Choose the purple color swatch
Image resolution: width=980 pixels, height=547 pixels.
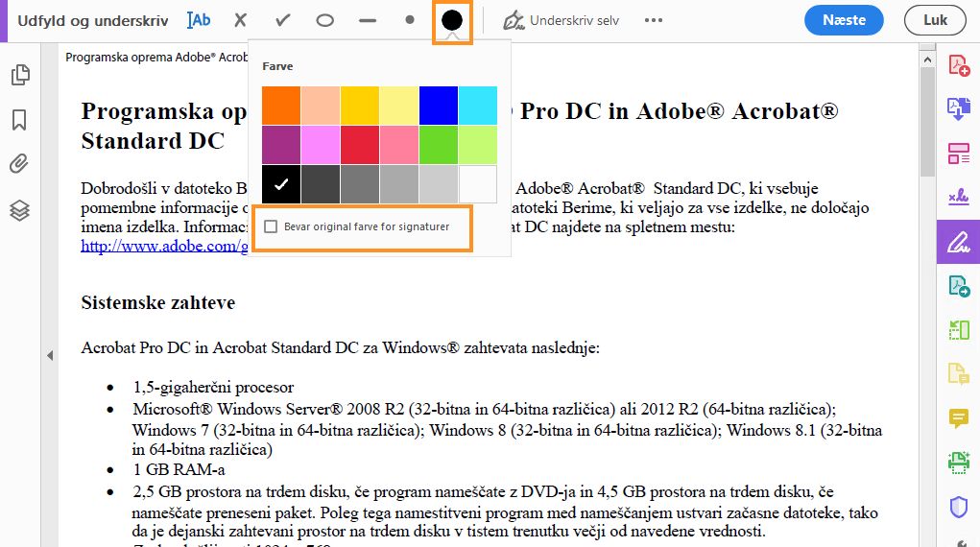[281, 145]
